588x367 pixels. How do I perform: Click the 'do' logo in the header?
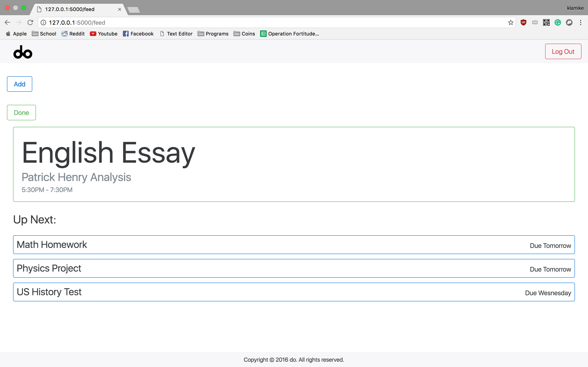point(23,52)
